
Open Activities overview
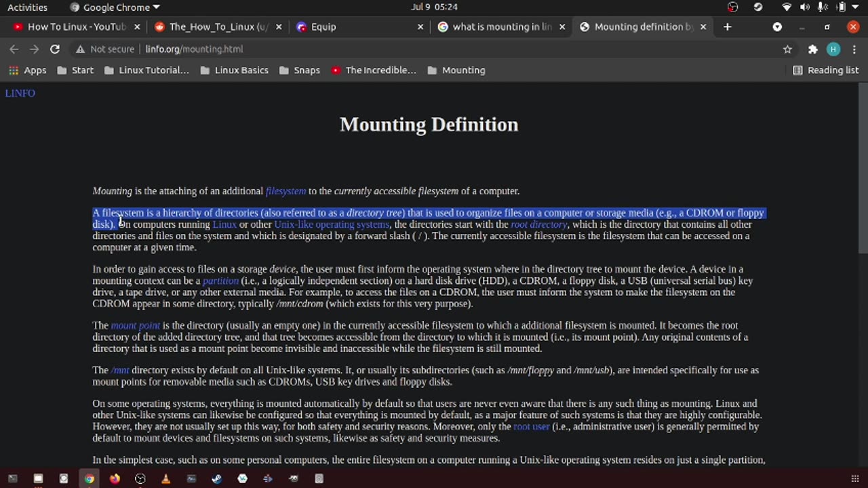click(27, 7)
